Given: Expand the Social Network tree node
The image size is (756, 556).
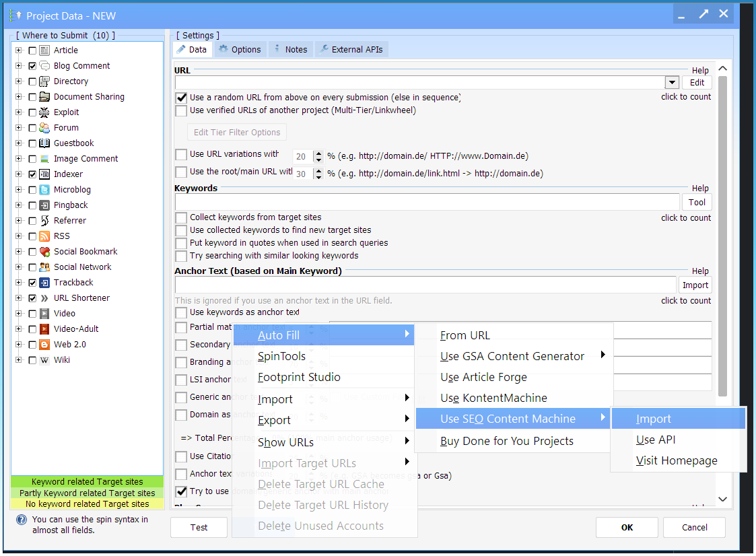Looking at the screenshot, I should [x=18, y=267].
